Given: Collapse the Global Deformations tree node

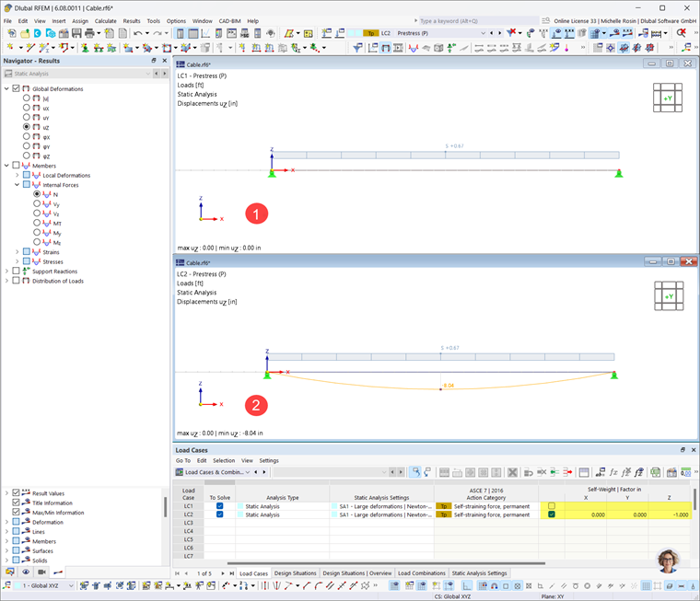Looking at the screenshot, I should click(x=6, y=88).
